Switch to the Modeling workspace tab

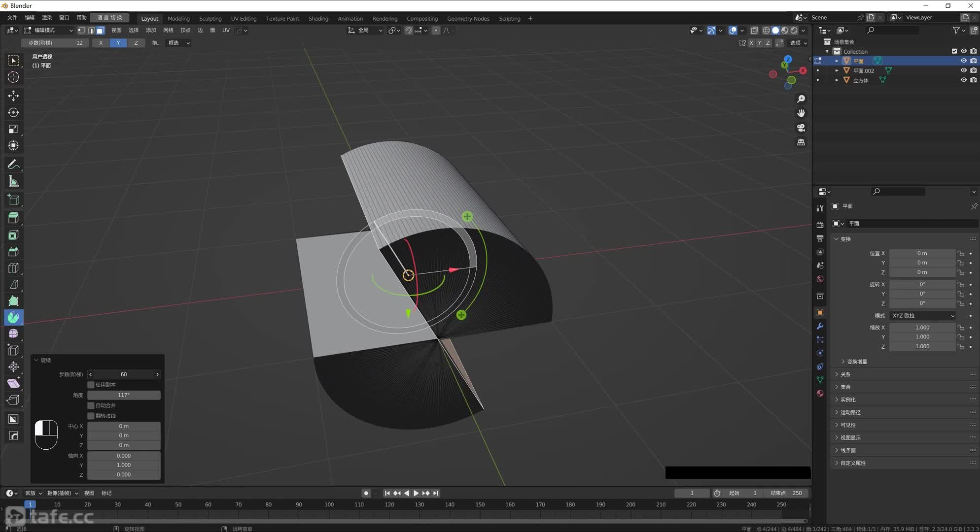point(178,19)
